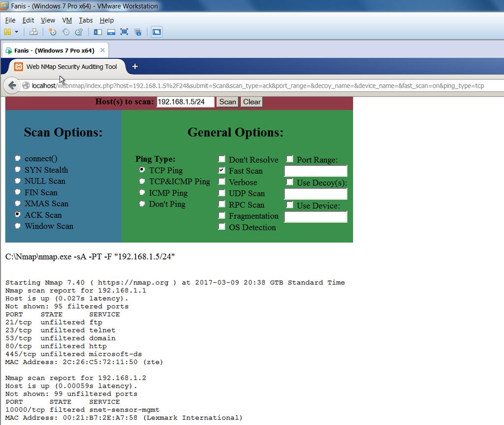The width and height of the screenshot is (504, 425).
Task: Enable the Fragmentation checkbox
Action: coord(221,215)
